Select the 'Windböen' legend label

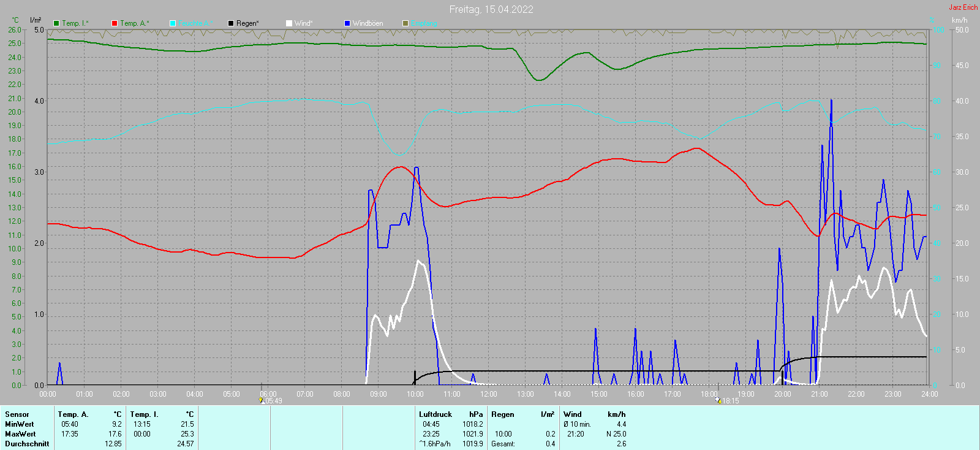click(368, 23)
